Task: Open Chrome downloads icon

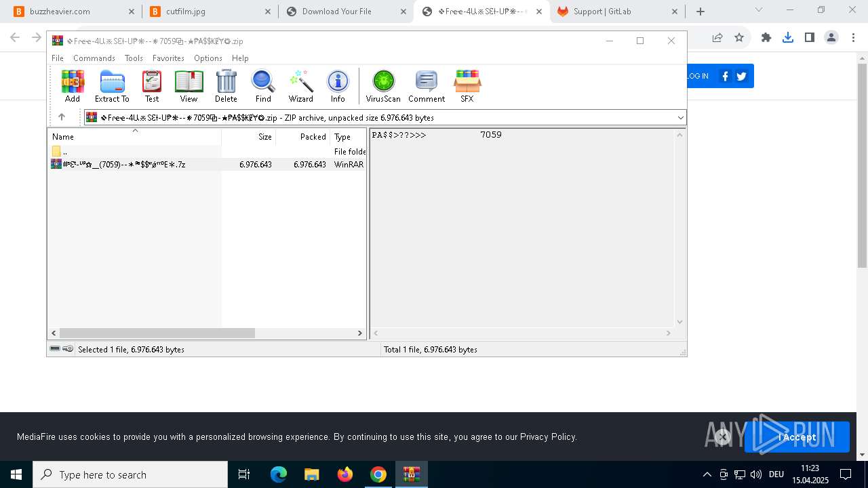Action: tap(788, 38)
